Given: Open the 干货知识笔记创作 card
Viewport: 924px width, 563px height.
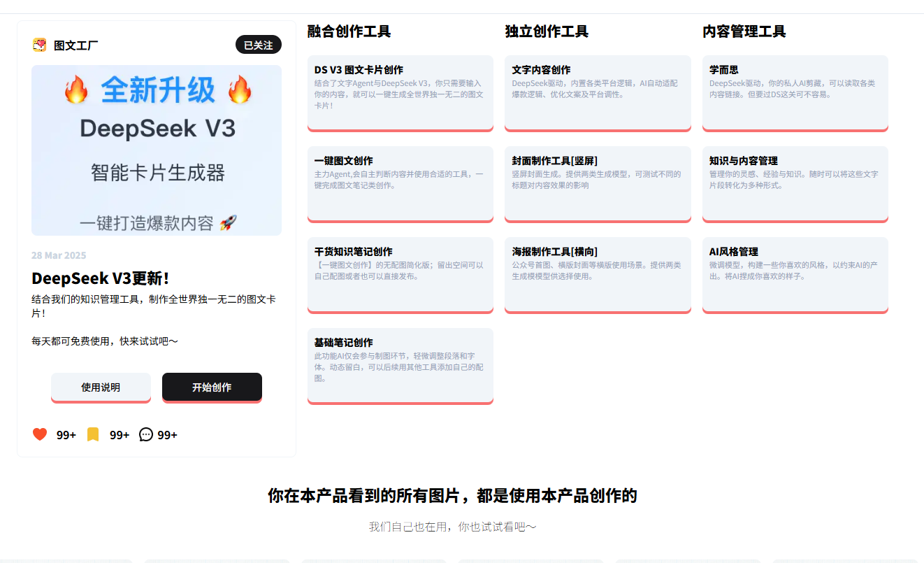Looking at the screenshot, I should (400, 274).
